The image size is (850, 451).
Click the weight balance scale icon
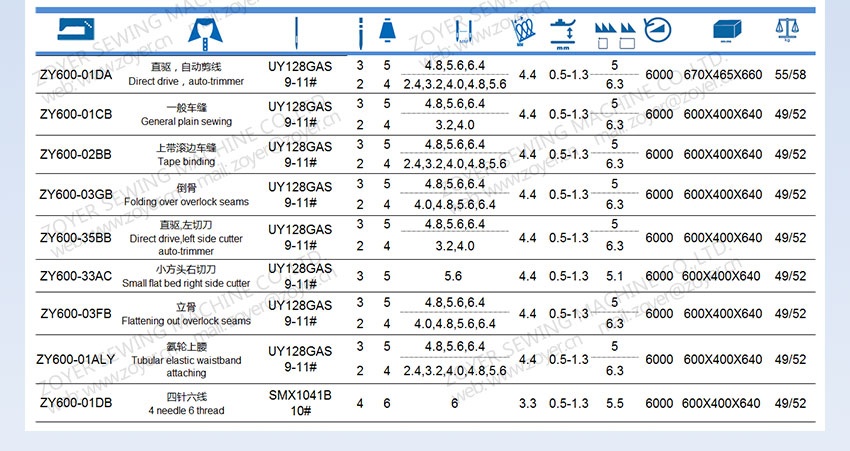tap(790, 31)
